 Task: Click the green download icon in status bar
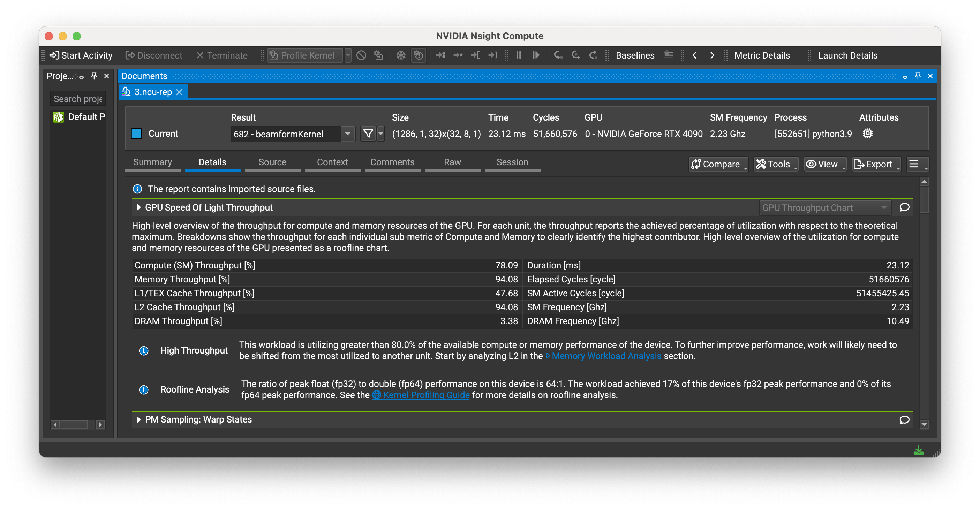[x=918, y=450]
